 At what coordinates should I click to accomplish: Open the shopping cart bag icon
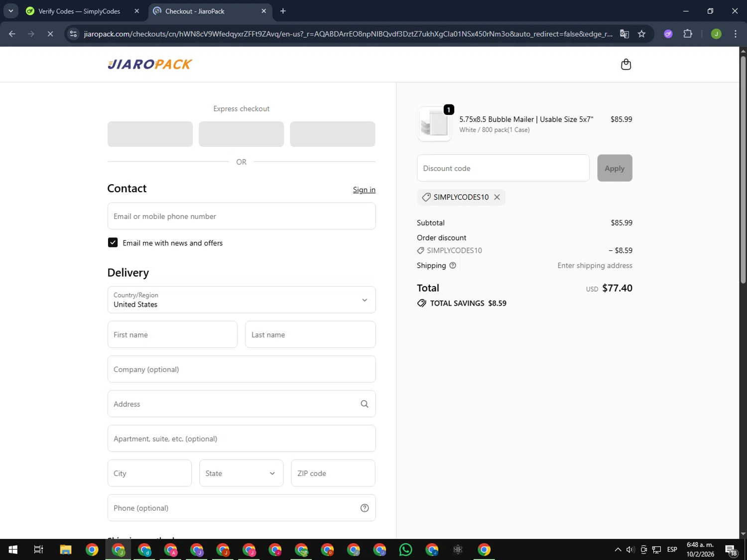click(626, 65)
